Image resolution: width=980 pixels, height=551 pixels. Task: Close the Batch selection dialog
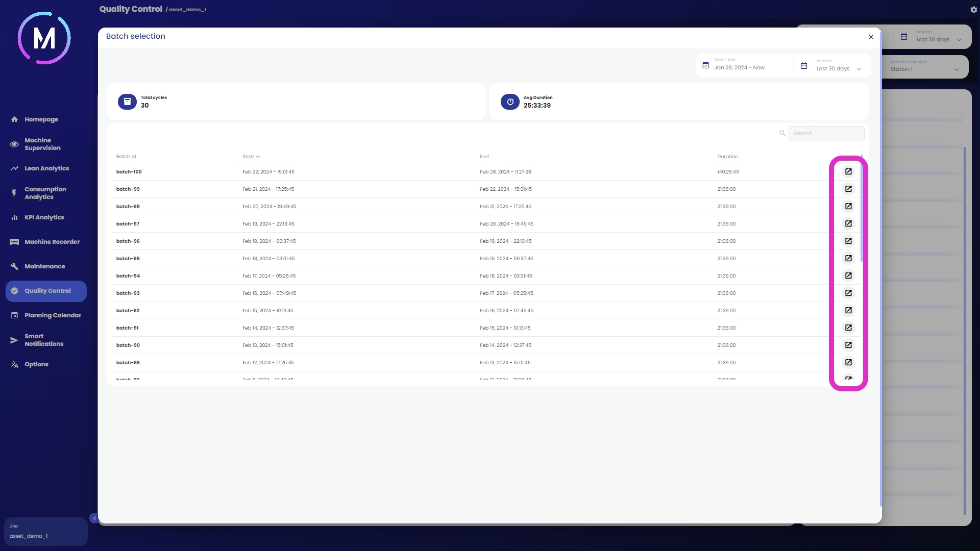871,37
